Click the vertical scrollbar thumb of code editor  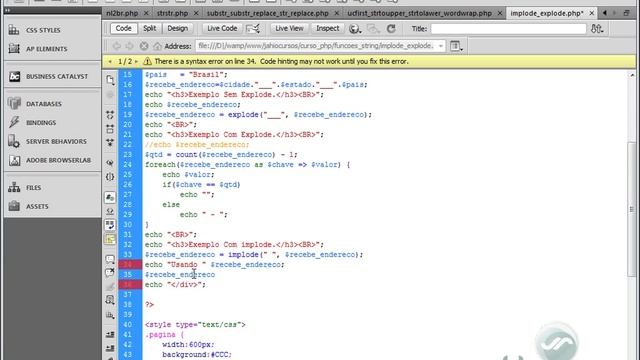tap(631, 210)
